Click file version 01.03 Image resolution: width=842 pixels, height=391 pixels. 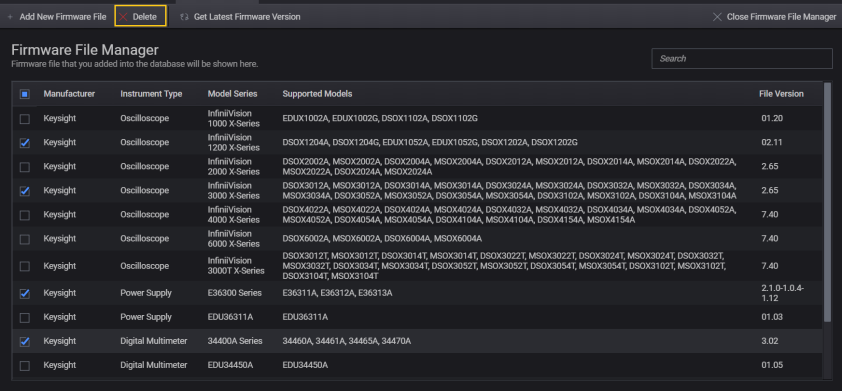(x=772, y=317)
